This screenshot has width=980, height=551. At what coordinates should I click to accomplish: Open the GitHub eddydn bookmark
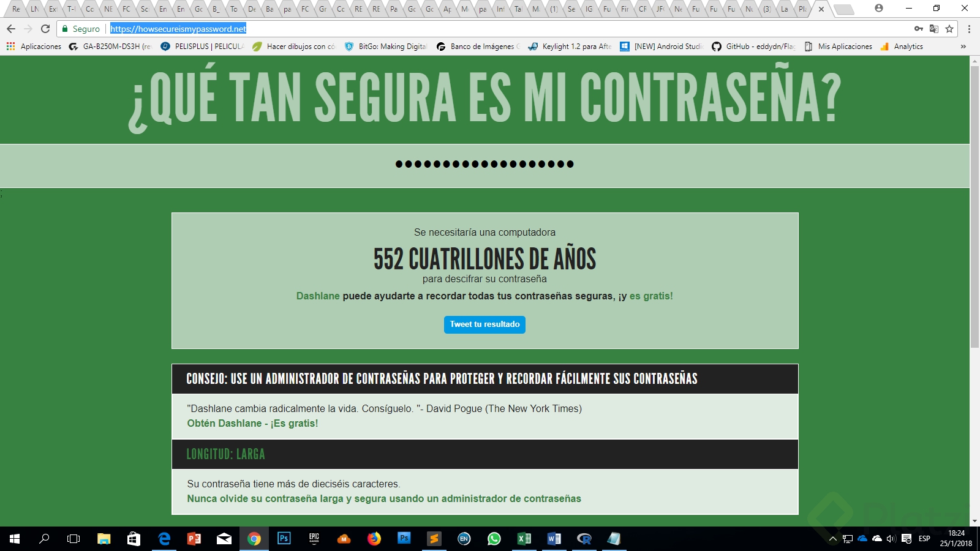(753, 47)
